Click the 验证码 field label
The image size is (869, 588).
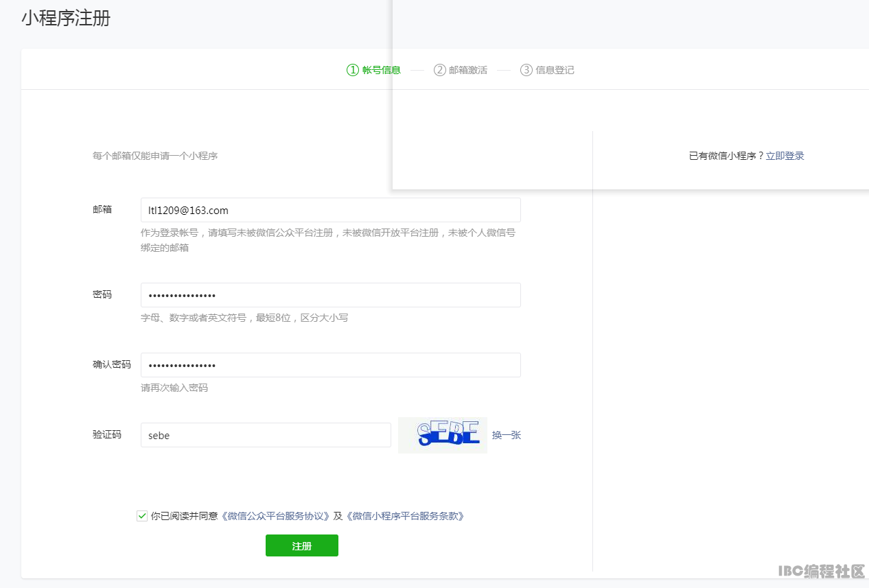coord(107,434)
